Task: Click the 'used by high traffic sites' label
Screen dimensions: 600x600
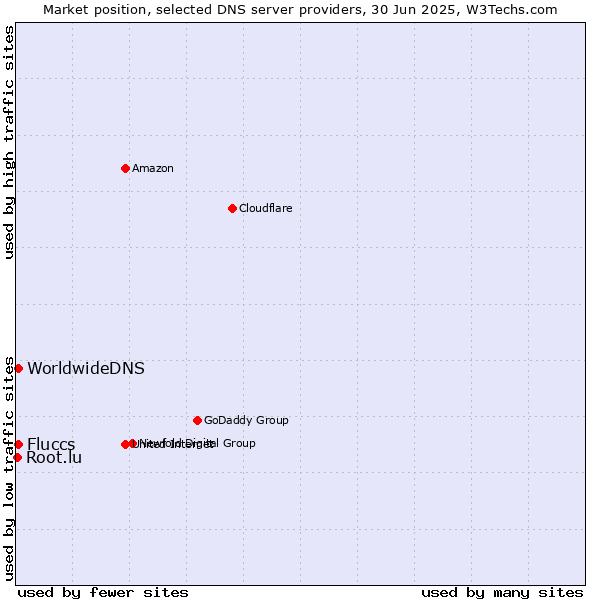Action: 9,142
